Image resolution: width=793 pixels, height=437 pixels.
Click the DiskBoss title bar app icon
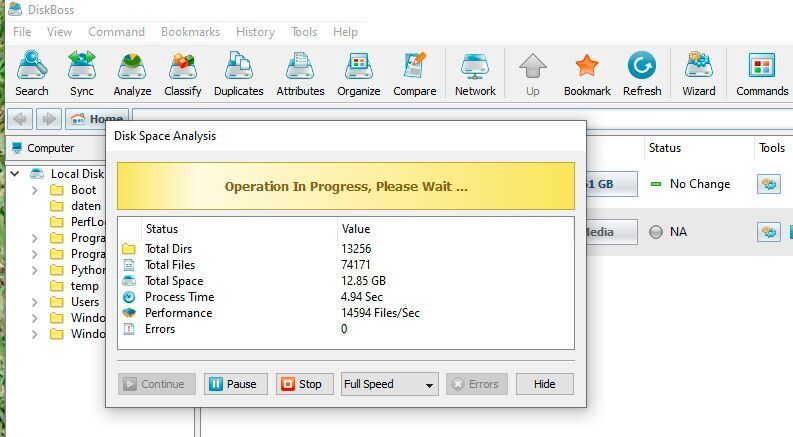(16, 9)
